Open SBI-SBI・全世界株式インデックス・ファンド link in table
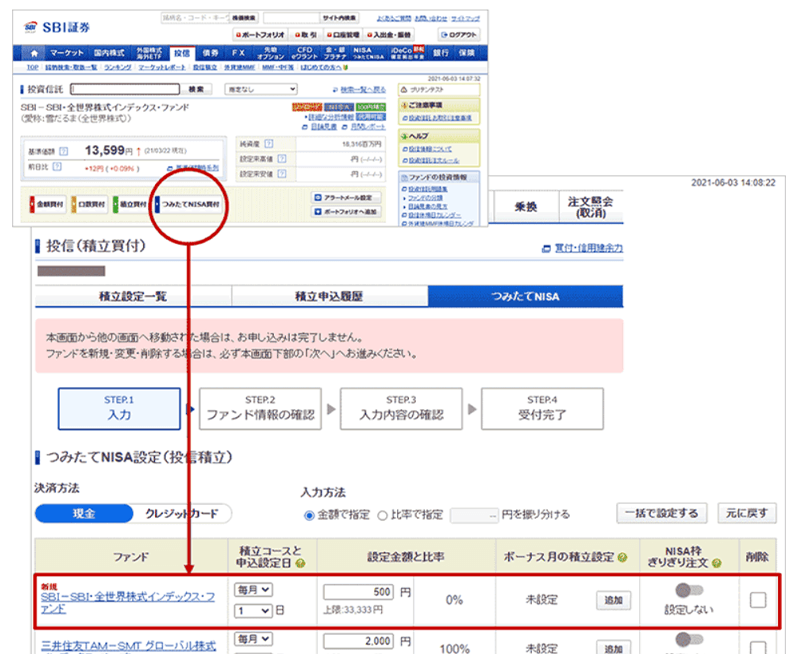The image size is (800, 662). tap(128, 603)
